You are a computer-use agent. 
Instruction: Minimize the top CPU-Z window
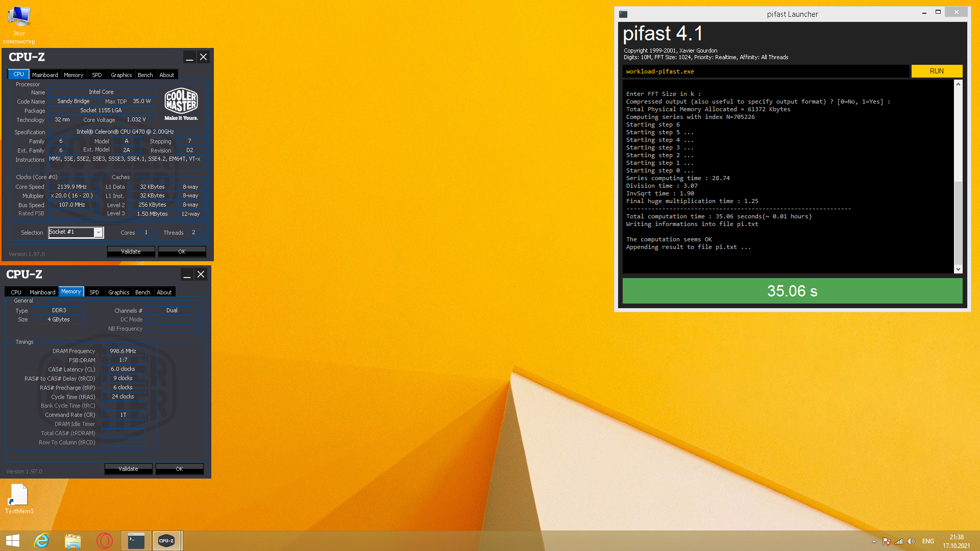189,57
